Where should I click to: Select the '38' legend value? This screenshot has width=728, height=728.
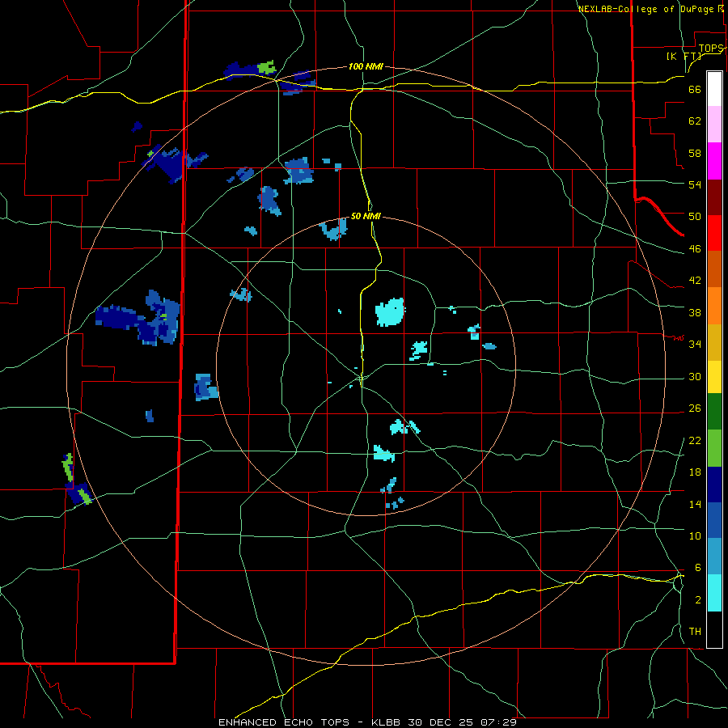pos(695,312)
